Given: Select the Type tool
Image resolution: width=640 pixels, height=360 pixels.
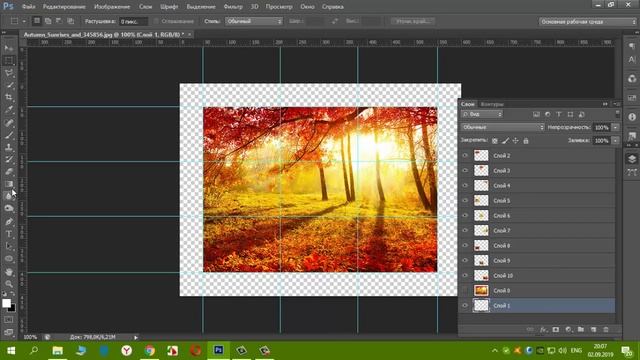Looking at the screenshot, I should click(9, 234).
